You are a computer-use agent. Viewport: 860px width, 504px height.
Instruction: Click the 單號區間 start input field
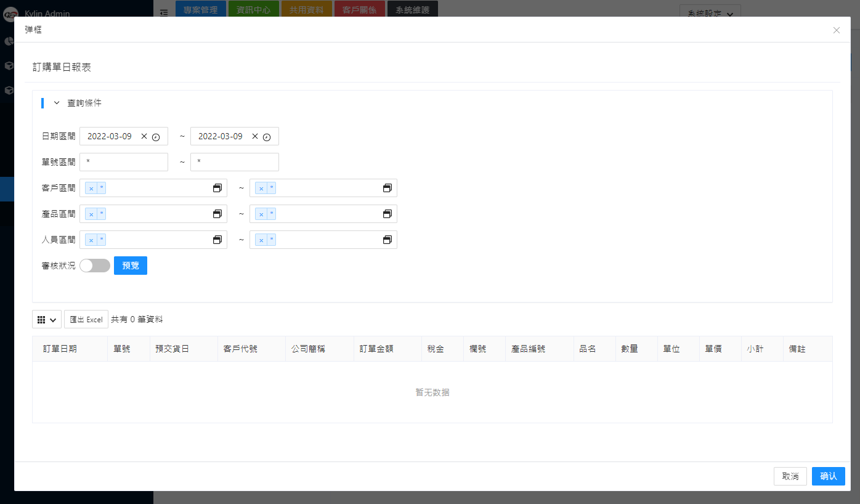click(124, 162)
